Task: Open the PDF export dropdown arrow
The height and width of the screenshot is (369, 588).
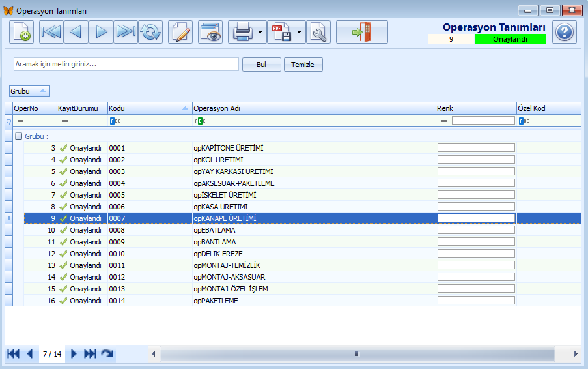Action: [x=300, y=32]
